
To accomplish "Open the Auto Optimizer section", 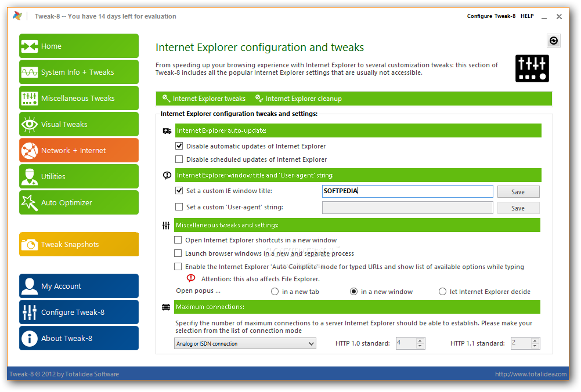I will [79, 203].
